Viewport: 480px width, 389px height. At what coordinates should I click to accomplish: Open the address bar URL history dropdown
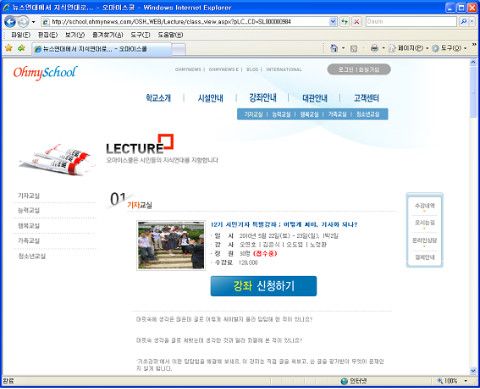click(x=333, y=22)
